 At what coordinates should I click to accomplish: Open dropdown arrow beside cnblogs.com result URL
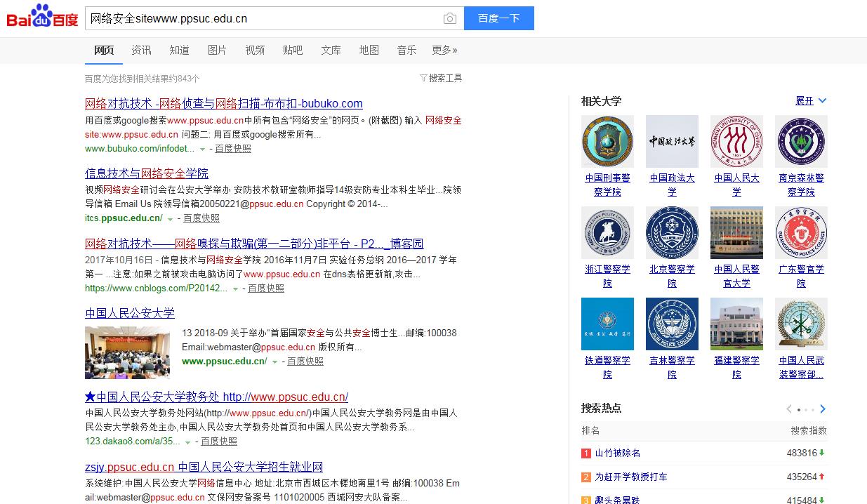(x=235, y=289)
